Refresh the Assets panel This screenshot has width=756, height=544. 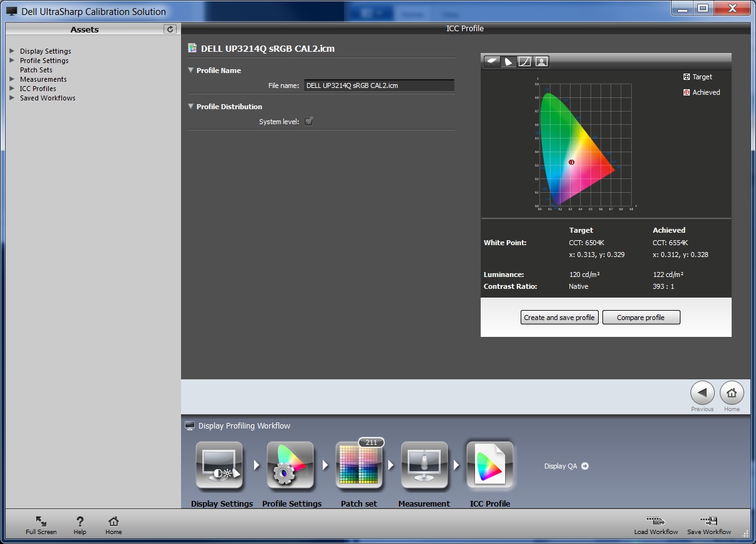coord(170,29)
